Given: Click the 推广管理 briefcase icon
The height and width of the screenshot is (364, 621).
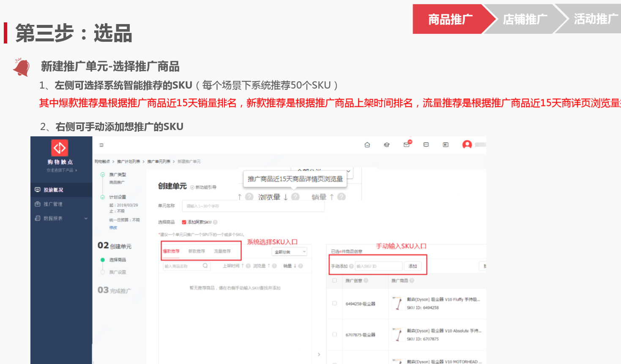Looking at the screenshot, I should coord(38,204).
